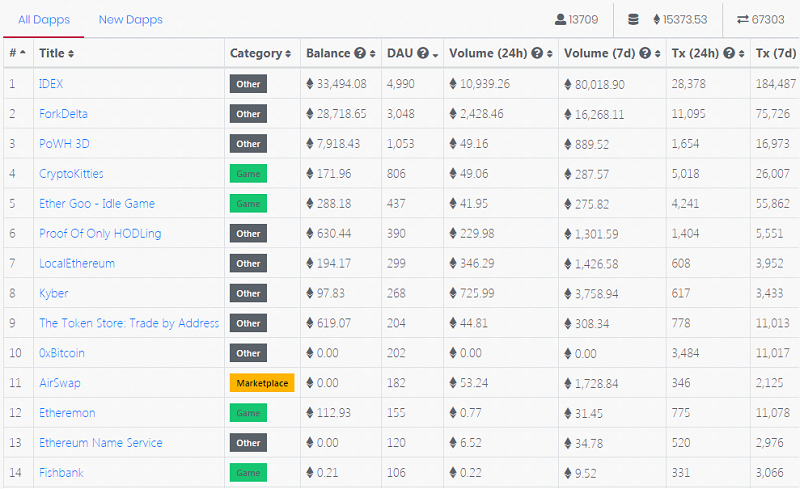Click the Ethereum icon beside balance 33,494.08
This screenshot has width=800, height=489.
(x=310, y=84)
